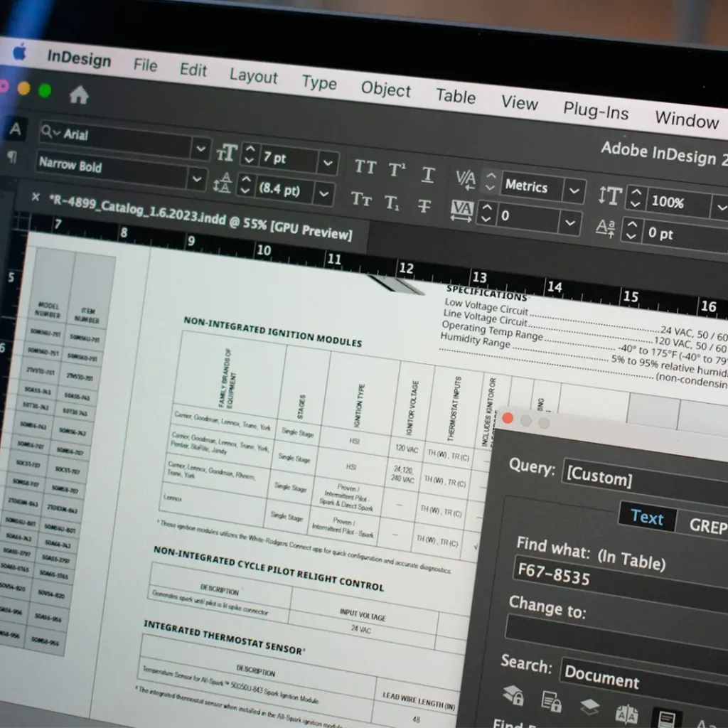
Task: Toggle Strikethrough formatting
Action: pos(424,205)
